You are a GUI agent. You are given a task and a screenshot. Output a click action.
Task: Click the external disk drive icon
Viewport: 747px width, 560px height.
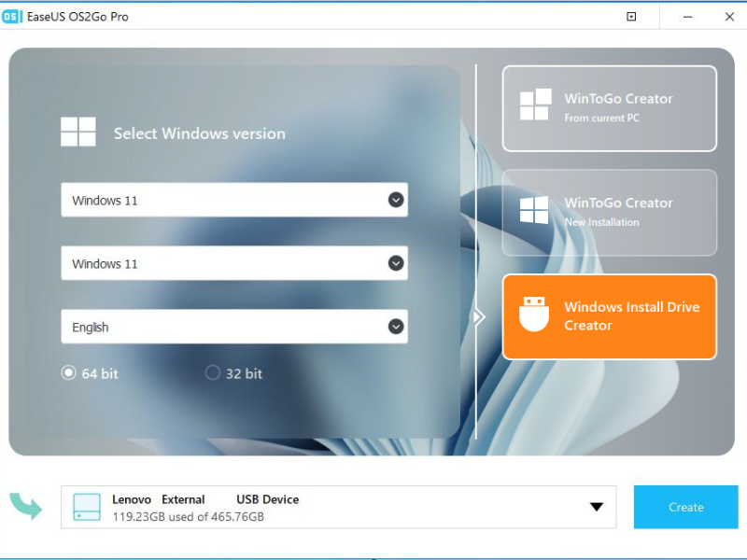(87, 507)
